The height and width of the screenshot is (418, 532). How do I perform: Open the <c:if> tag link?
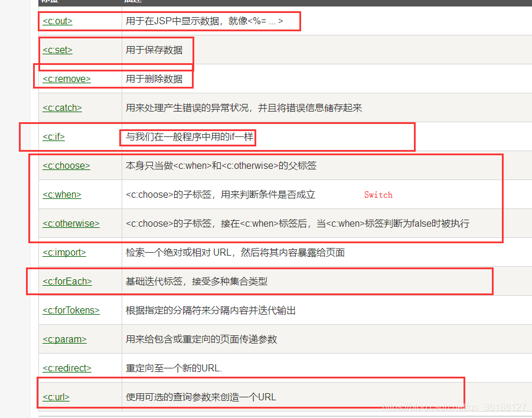53,136
